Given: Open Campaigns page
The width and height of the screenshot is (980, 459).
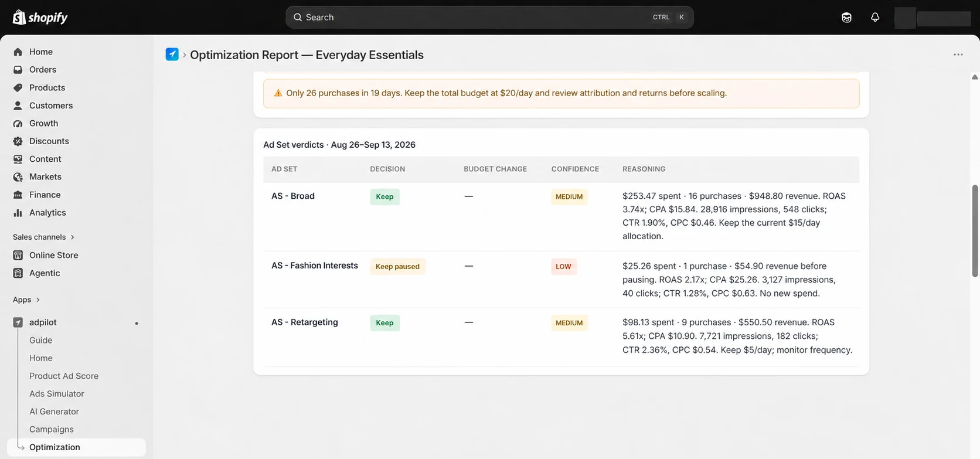Looking at the screenshot, I should point(52,430).
